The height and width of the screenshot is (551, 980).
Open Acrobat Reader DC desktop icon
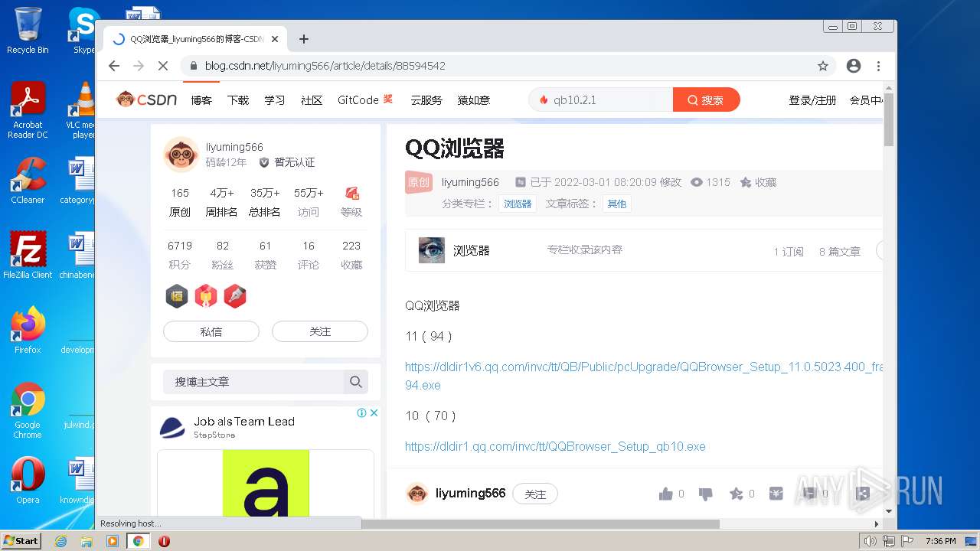point(28,111)
